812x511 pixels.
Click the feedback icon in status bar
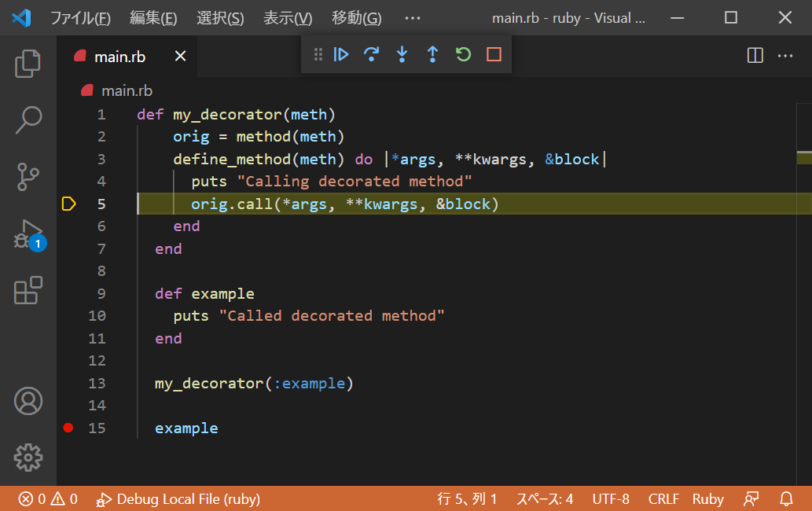pos(751,499)
